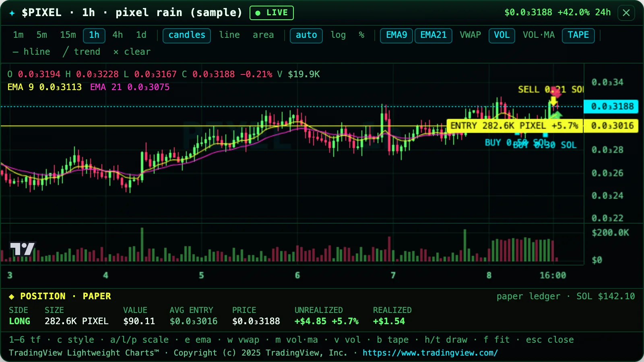Close the chart panel with X button

click(x=626, y=12)
